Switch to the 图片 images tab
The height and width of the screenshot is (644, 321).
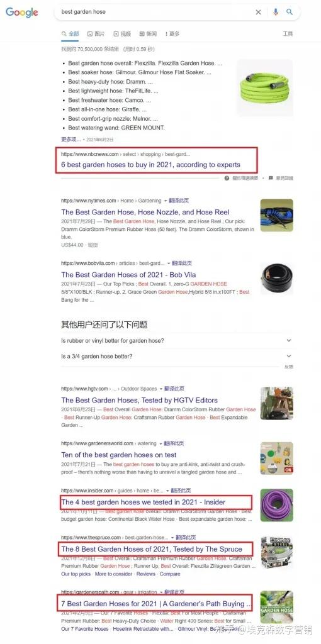pyautogui.click(x=96, y=34)
